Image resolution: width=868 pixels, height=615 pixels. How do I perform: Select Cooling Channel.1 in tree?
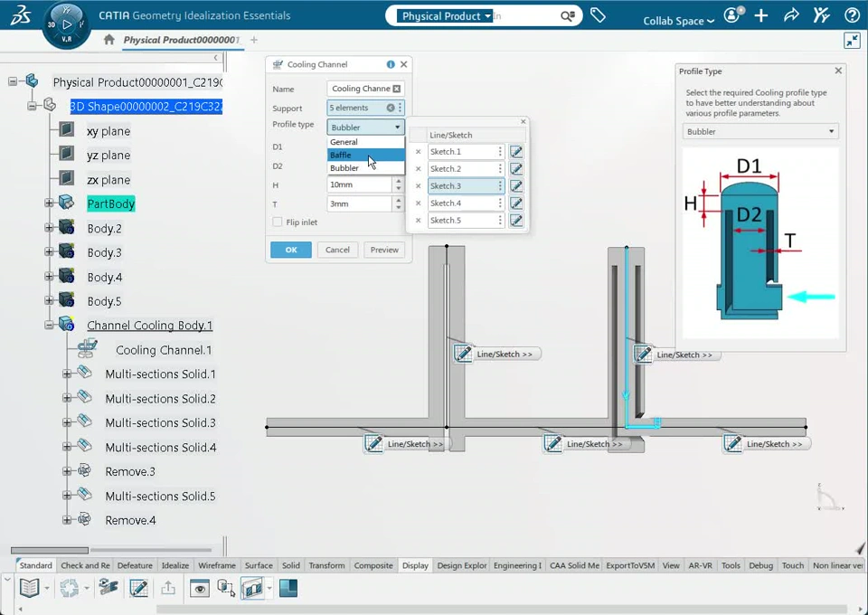[164, 350]
